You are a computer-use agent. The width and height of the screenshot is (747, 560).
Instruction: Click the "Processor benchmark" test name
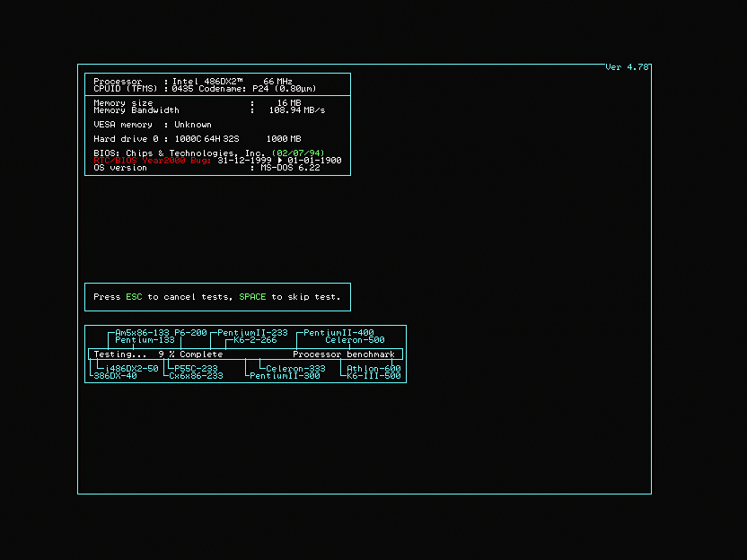click(x=344, y=354)
